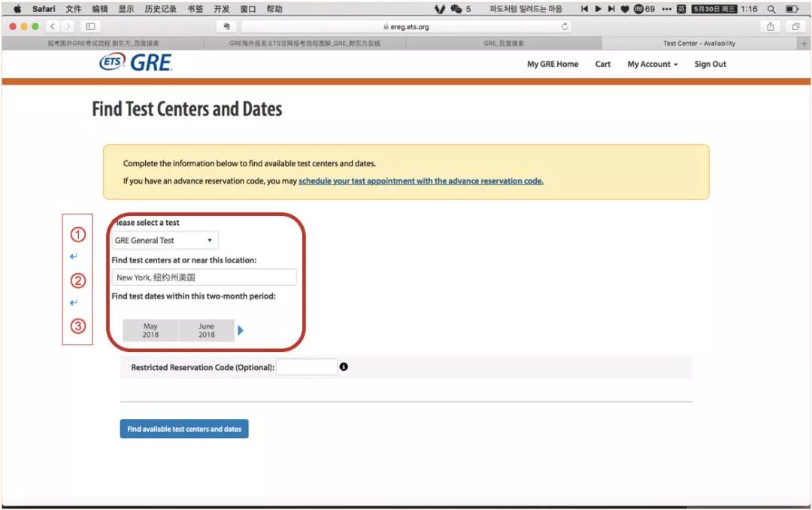This screenshot has width=812, height=510.
Task: Open the 开发 menu
Action: [x=222, y=9]
